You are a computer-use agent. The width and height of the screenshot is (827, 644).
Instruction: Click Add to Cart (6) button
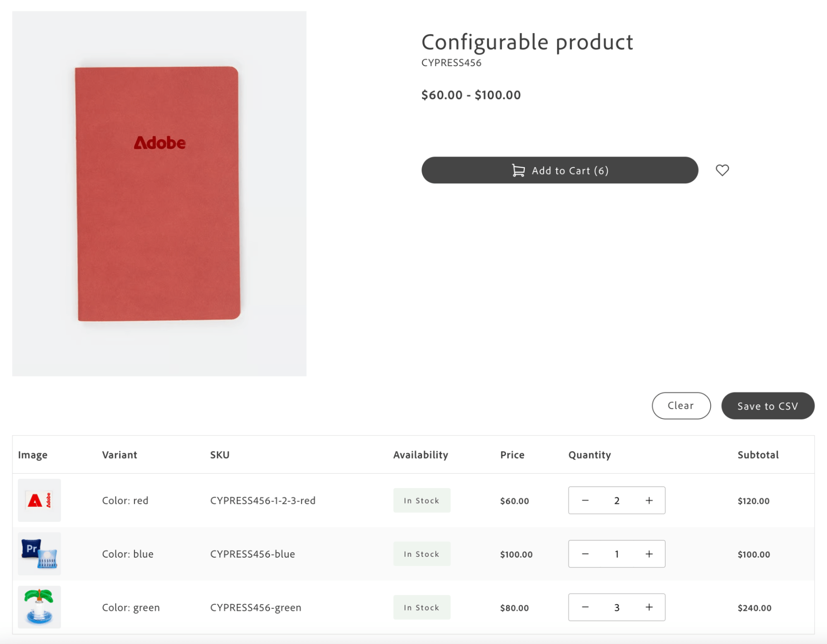(559, 170)
